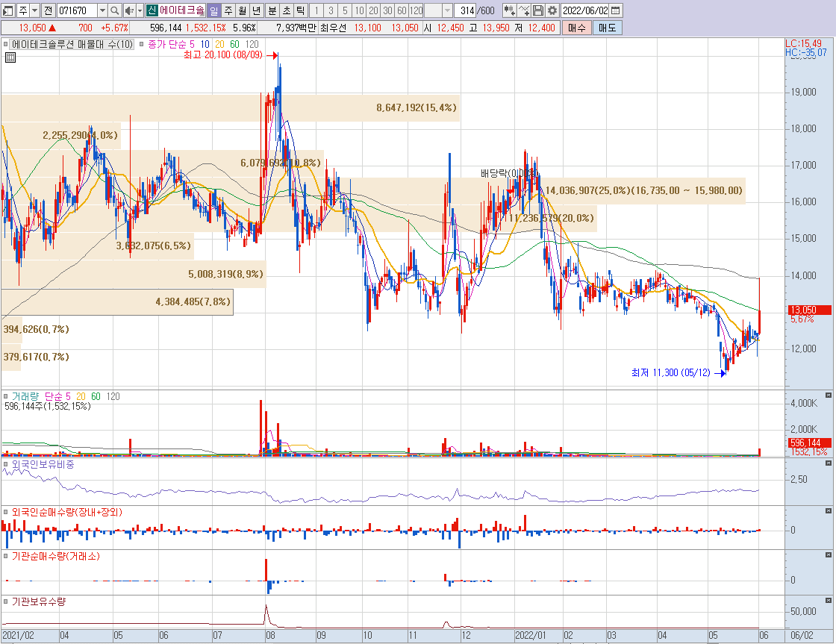Select the 년 yearly chart tab
Screen dimensions: 836x644
click(x=256, y=10)
